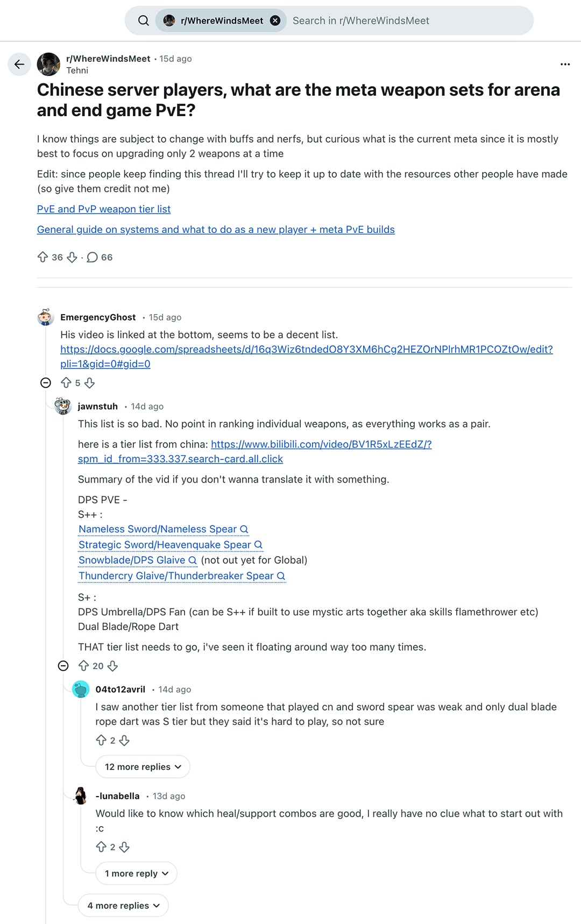This screenshot has width=581, height=924.
Task: Follow the bilibili tier list video link
Action: pyautogui.click(x=322, y=445)
